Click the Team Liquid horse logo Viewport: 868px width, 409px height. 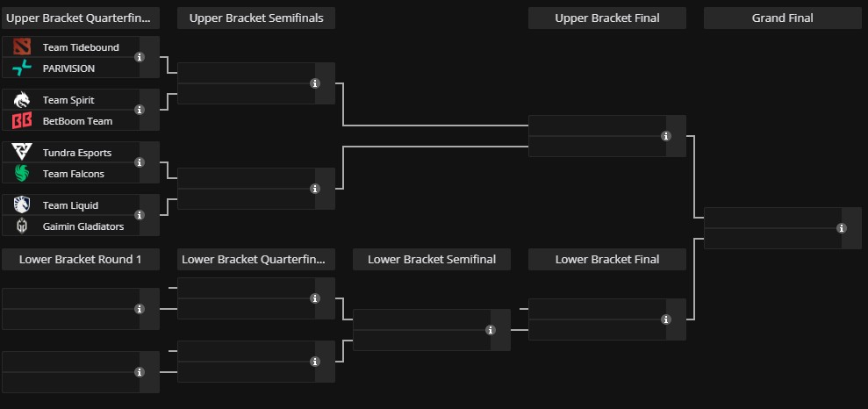click(x=22, y=204)
